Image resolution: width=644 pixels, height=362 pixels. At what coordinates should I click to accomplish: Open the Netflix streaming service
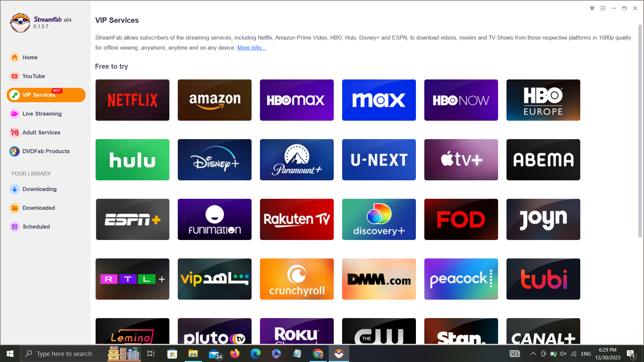click(132, 100)
